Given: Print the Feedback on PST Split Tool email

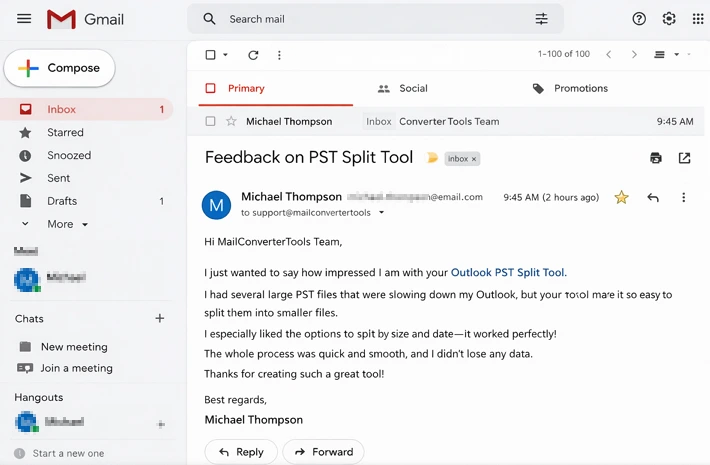Looking at the screenshot, I should 656,158.
